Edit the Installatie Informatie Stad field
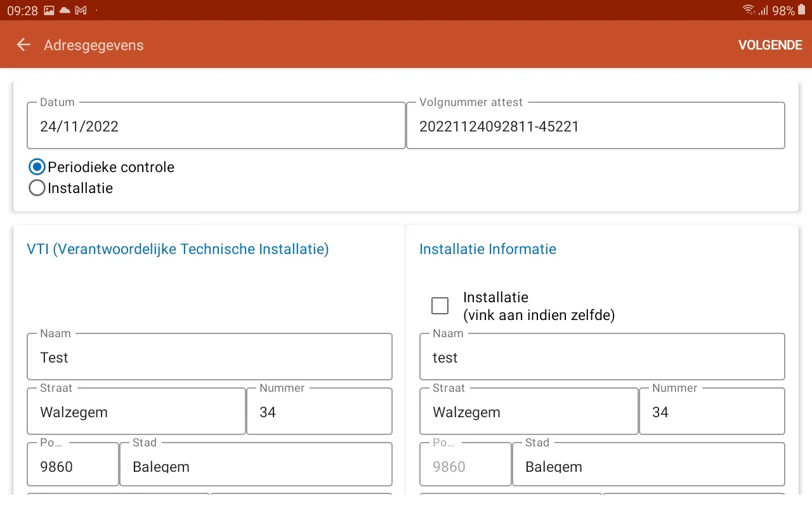812x508 pixels. [648, 465]
